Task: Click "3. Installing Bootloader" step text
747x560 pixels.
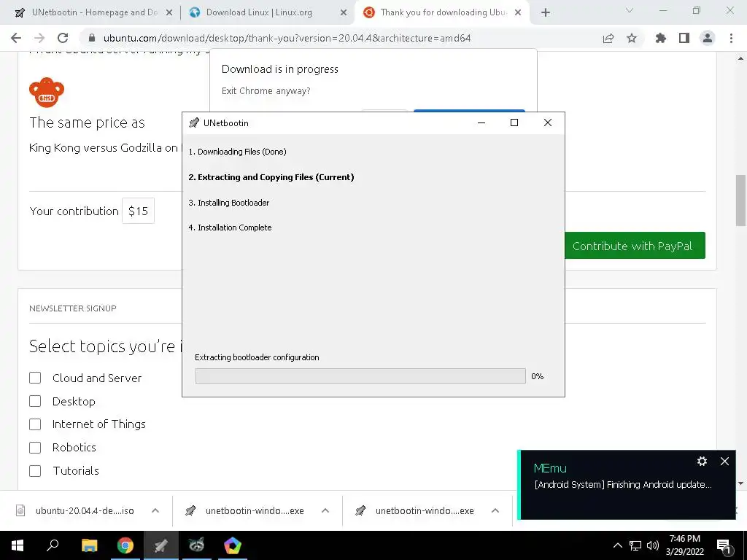Action: [228, 203]
